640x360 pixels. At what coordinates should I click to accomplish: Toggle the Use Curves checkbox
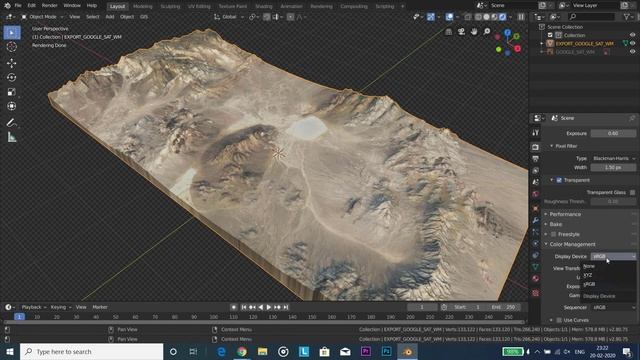[x=559, y=320]
